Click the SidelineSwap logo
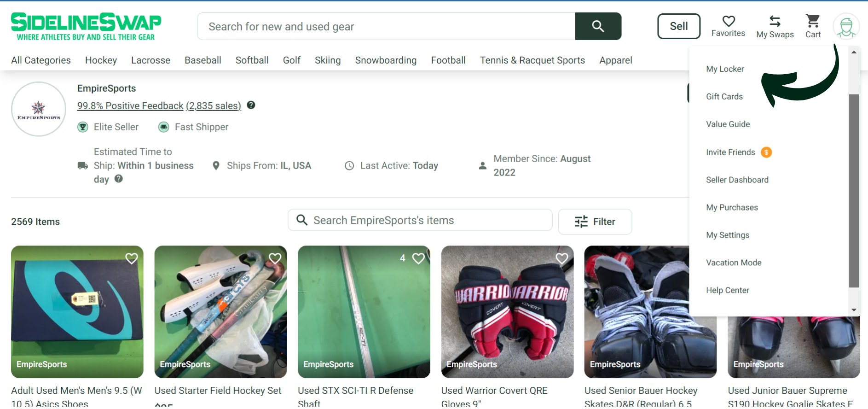 pyautogui.click(x=86, y=27)
